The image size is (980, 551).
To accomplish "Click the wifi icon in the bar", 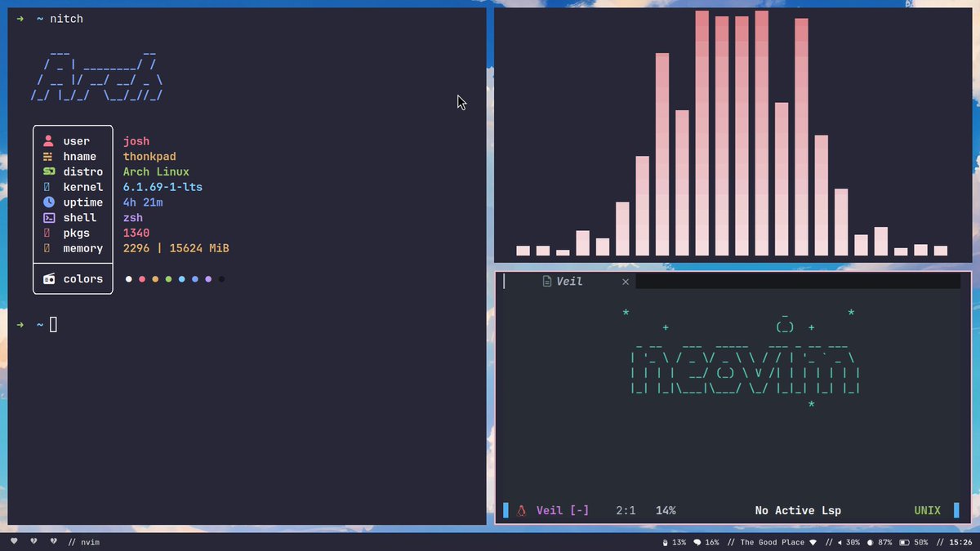I will coord(813,542).
